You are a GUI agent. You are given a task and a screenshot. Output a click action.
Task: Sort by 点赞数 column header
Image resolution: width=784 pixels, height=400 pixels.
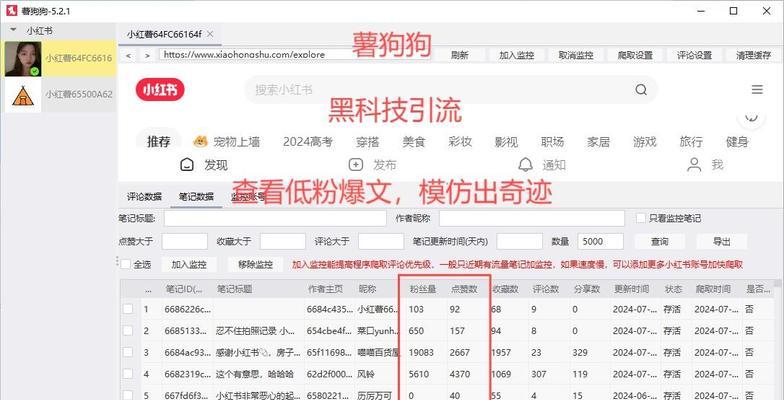465,289
